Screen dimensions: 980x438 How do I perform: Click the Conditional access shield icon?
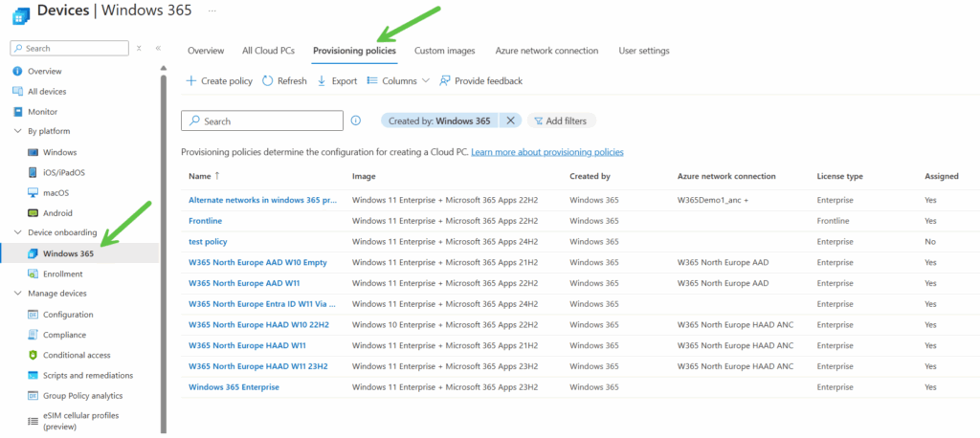tap(33, 355)
